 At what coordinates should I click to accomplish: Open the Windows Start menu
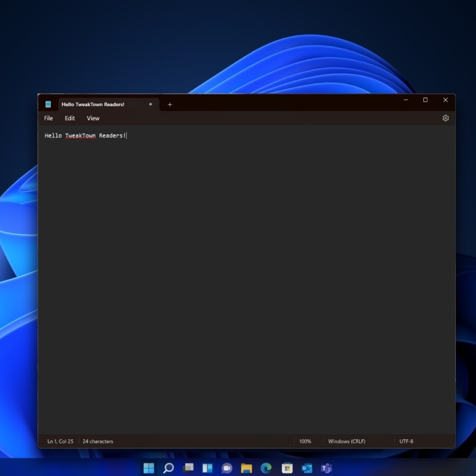pyautogui.click(x=149, y=468)
